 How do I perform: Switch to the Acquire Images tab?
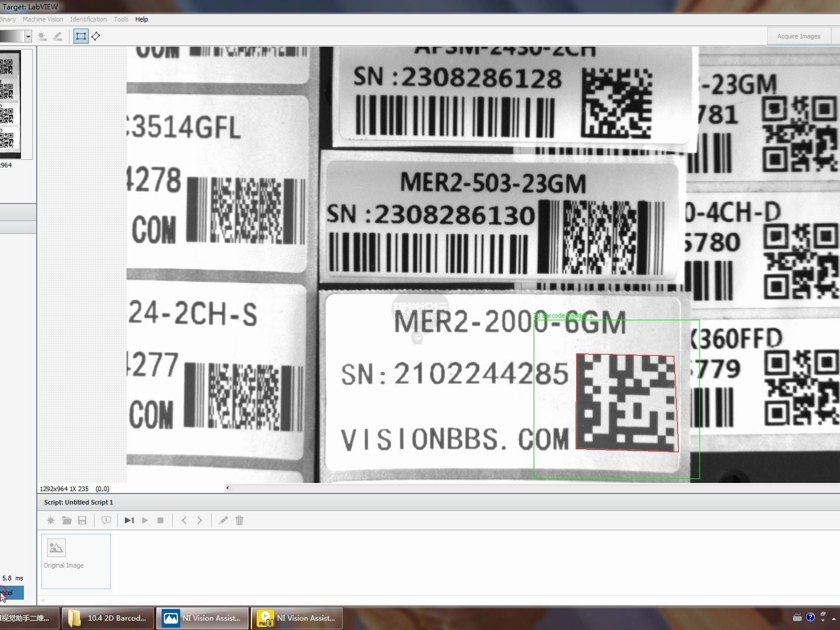(x=799, y=36)
